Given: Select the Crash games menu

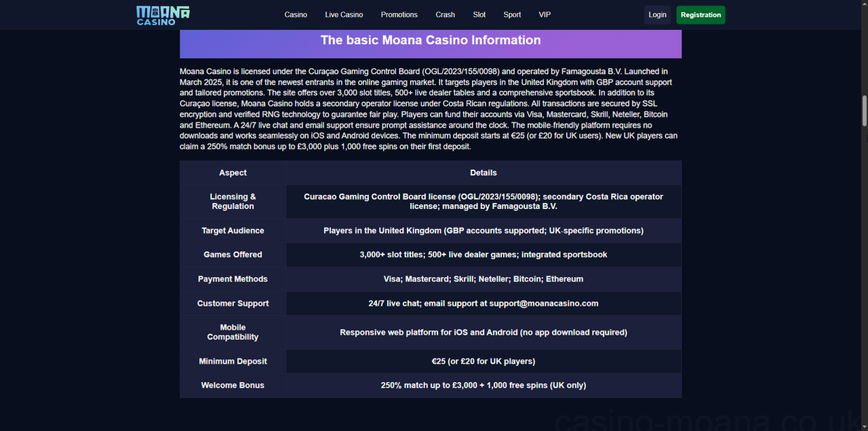Looking at the screenshot, I should (x=446, y=14).
